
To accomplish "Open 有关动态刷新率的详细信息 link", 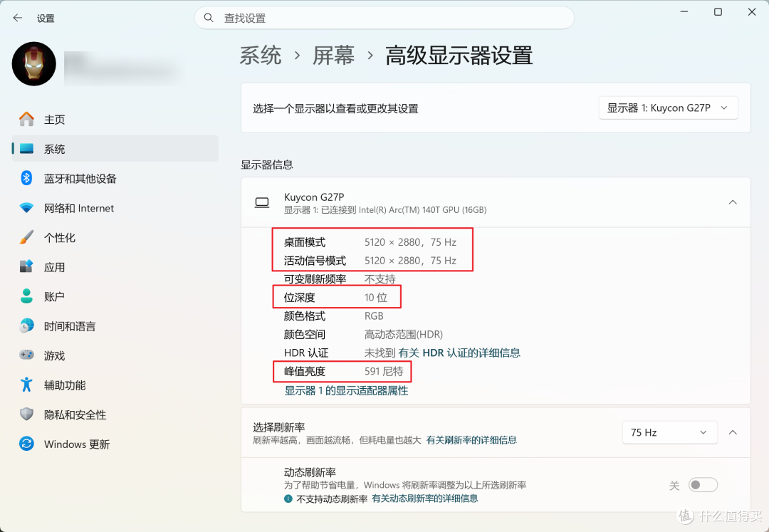I will tap(424, 499).
